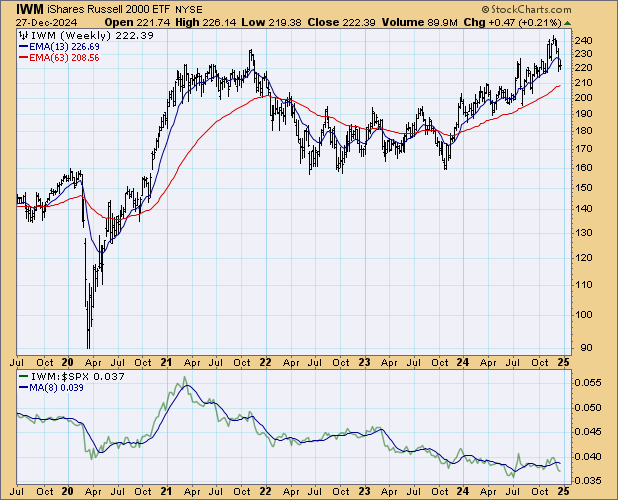Click the 0.045 ratio axis label

click(588, 432)
